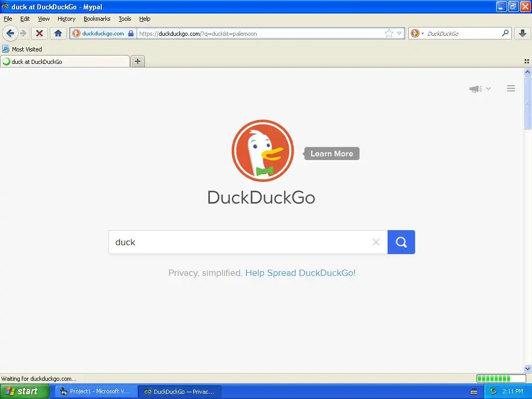Viewport: 532px width, 399px height.
Task: Stop page loading with red X button
Action: (39, 33)
